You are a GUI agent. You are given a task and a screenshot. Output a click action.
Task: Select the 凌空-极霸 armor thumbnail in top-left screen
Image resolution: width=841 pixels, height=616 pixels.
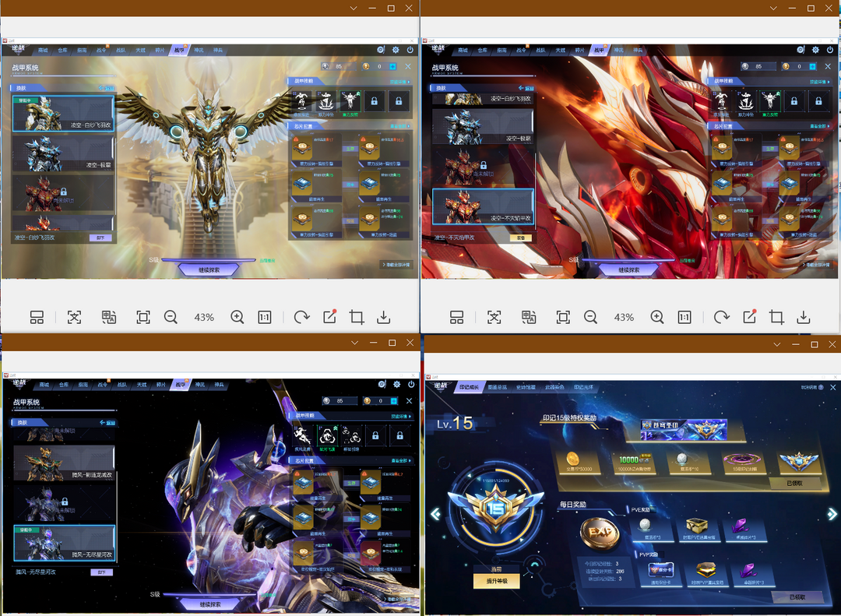tap(63, 154)
